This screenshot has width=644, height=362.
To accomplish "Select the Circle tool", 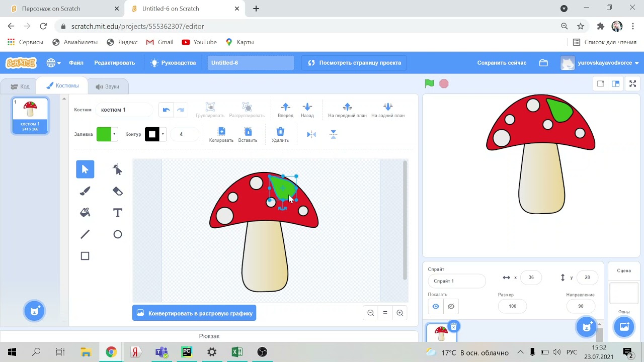I will point(117,234).
